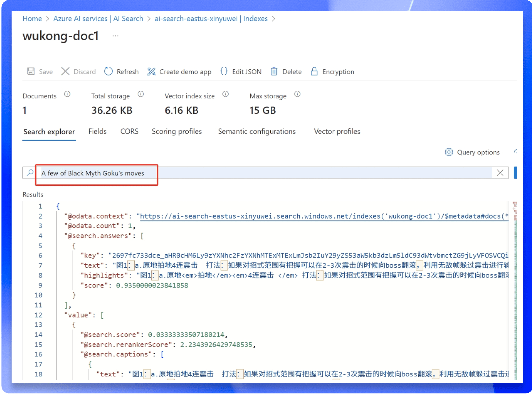The height and width of the screenshot is (395, 532).
Task: Open the ellipsis menu beside wukong-doc1
Action: click(115, 36)
